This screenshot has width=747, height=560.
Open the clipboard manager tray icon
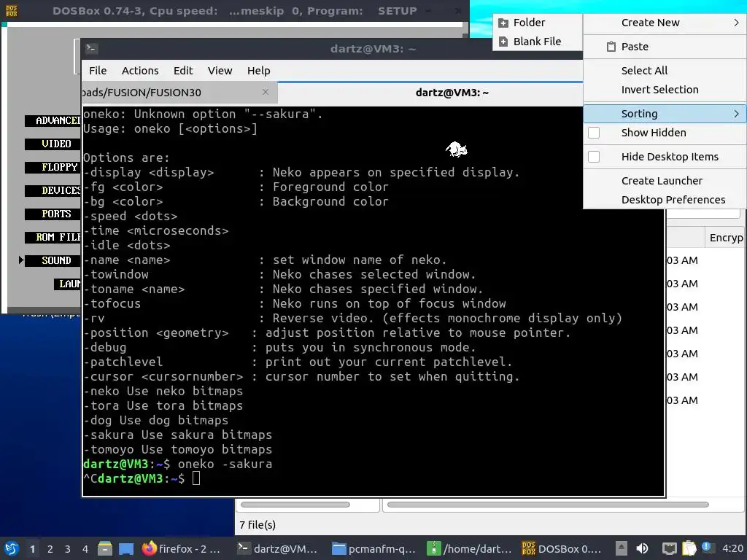689,548
